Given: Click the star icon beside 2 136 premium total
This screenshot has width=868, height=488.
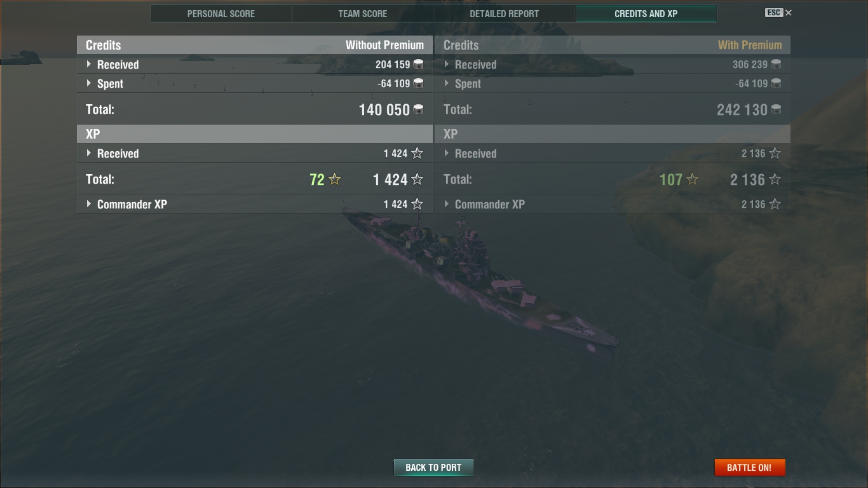Looking at the screenshot, I should coord(775,179).
